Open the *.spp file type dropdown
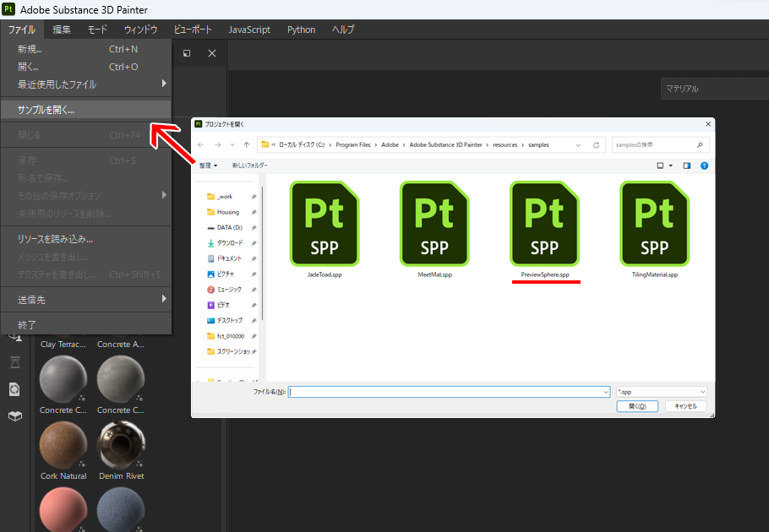The image size is (769, 532). (662, 392)
